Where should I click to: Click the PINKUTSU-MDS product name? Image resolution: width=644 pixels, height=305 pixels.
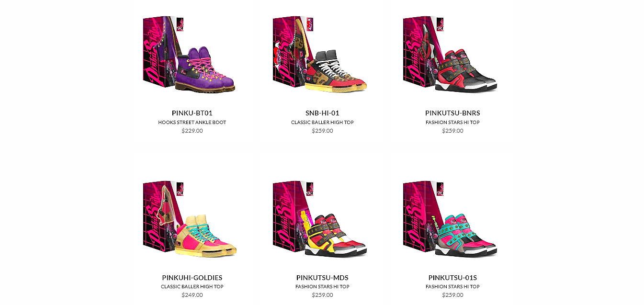click(x=322, y=278)
